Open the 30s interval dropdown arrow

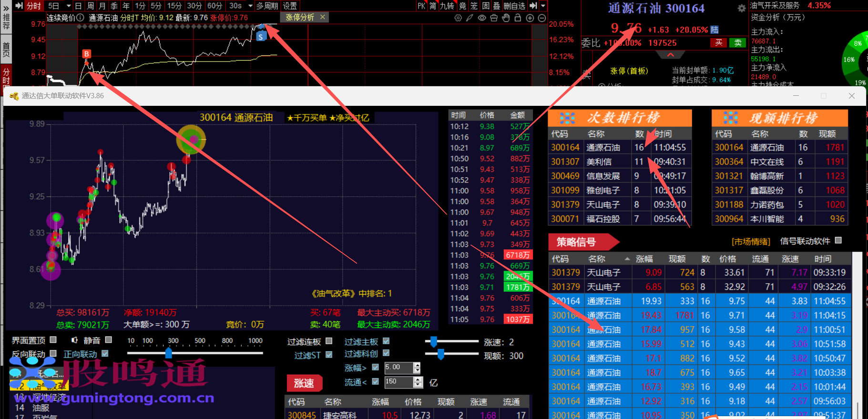(x=251, y=6)
